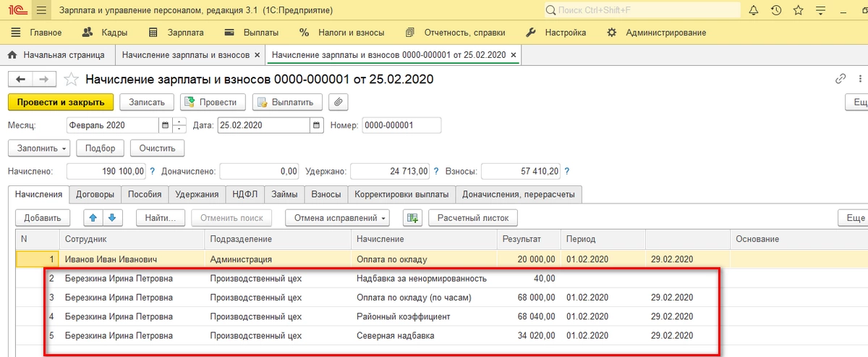Click help question mark next to Взносы

tap(566, 172)
